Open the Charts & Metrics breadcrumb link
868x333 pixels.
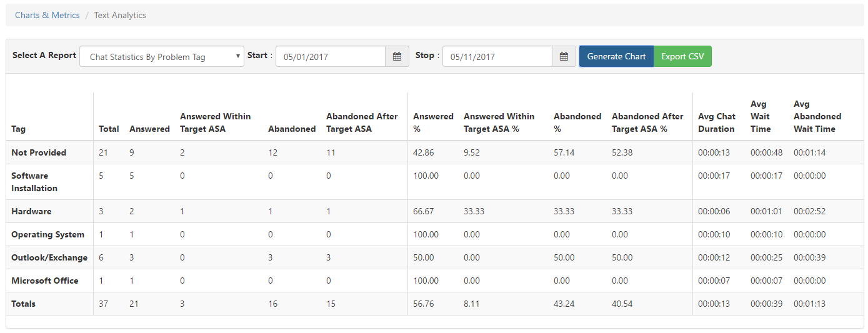[47, 15]
